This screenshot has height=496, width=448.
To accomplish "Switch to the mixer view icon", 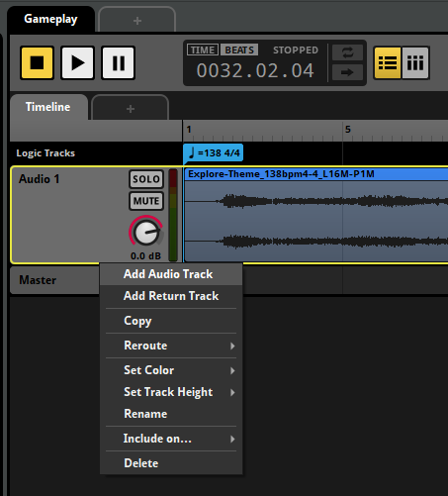I will [415, 62].
